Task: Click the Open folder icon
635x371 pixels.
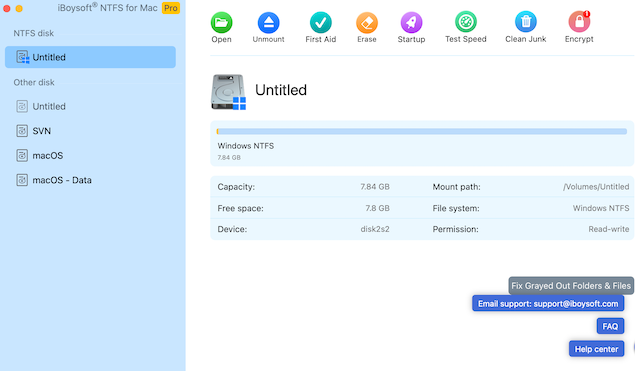Action: tap(221, 23)
